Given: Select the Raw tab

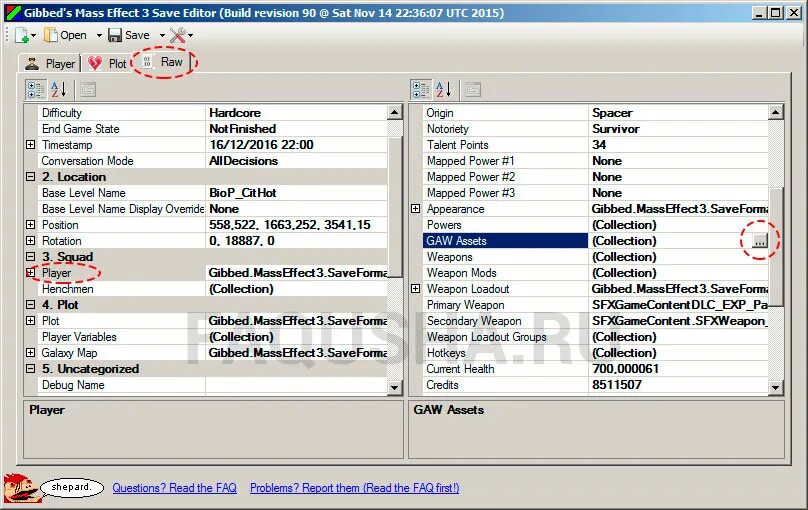Looking at the screenshot, I should 162,62.
